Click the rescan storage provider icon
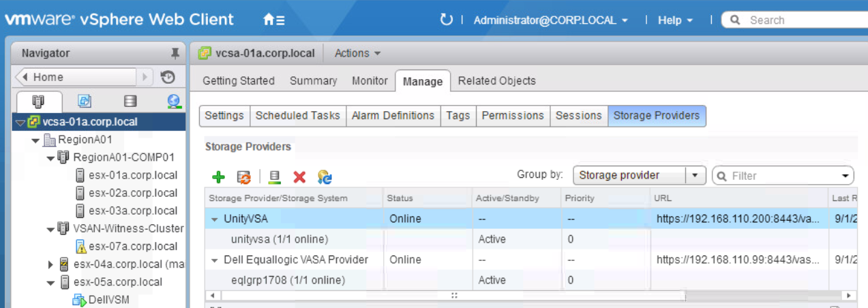Image resolution: width=868 pixels, height=308 pixels. [x=243, y=177]
